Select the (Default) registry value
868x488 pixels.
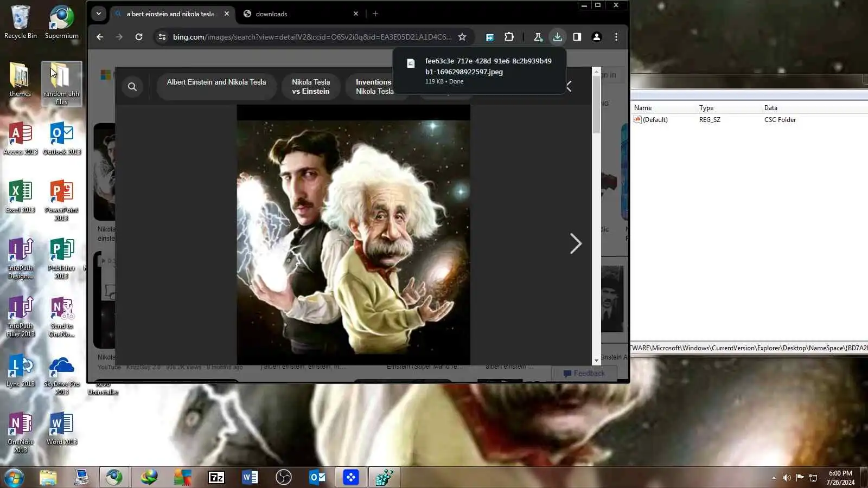pos(650,120)
